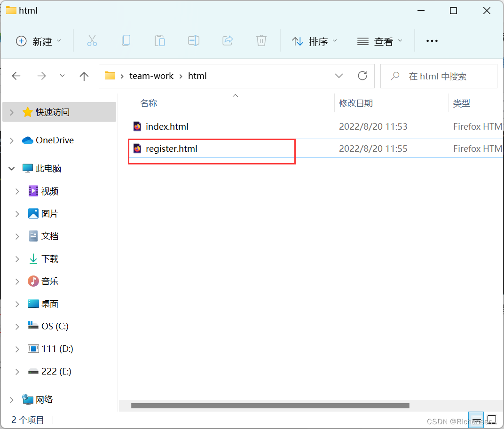Open the three-dot more options menu

click(432, 41)
